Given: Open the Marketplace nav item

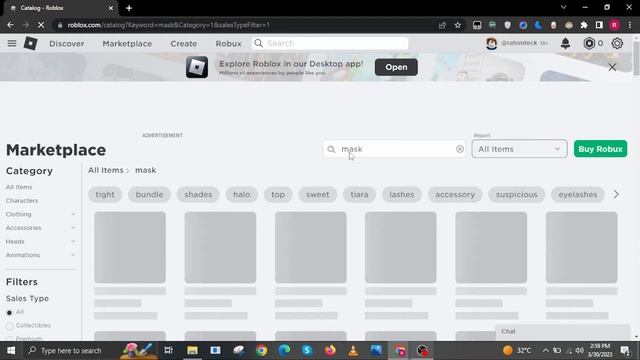Looking at the screenshot, I should click(x=127, y=43).
